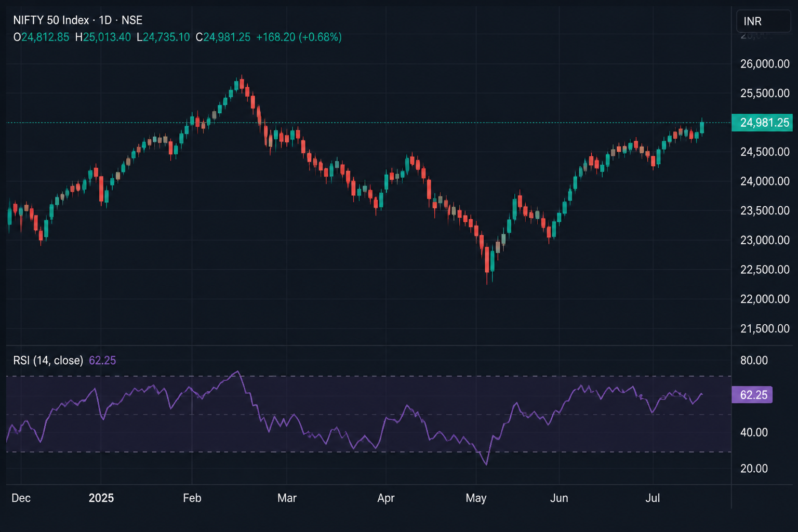Click the 23,000.00 price axis label
The image size is (798, 532).
765,241
